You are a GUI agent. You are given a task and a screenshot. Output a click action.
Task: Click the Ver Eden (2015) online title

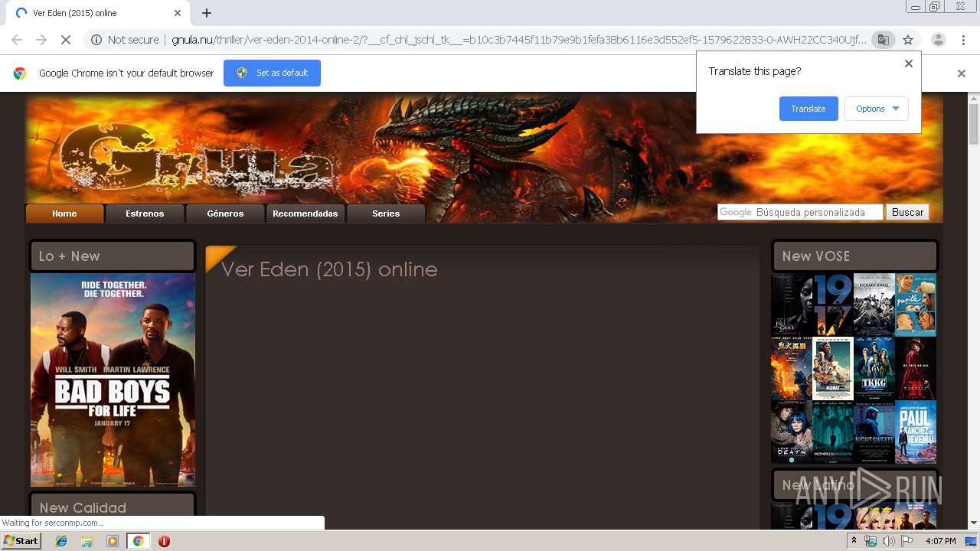click(329, 269)
